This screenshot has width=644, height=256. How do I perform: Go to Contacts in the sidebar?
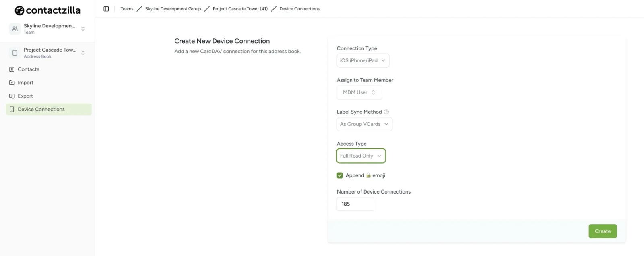click(49, 69)
